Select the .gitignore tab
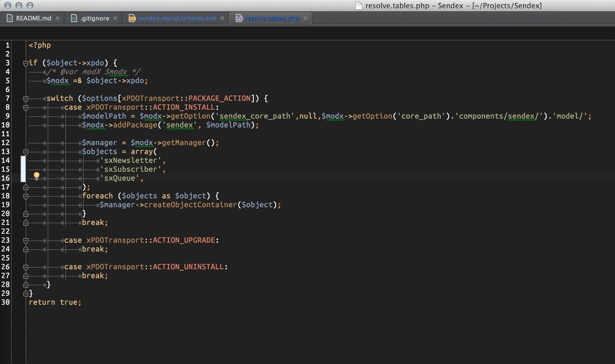Screen dimensions: 615x364 94,18
